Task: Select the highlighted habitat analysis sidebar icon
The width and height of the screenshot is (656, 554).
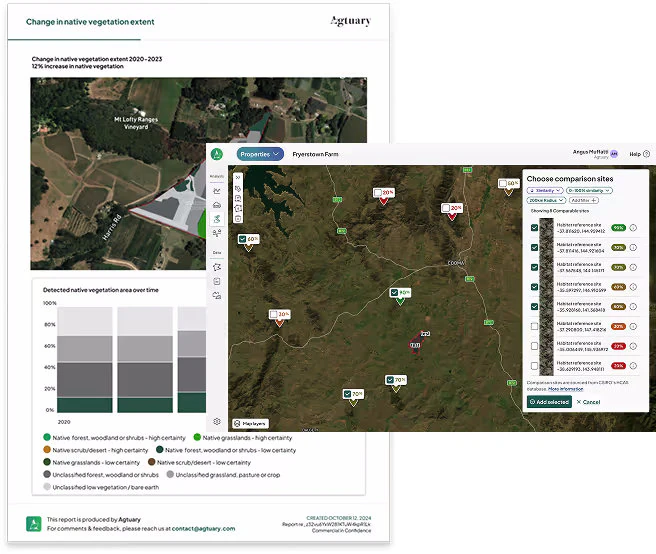Action: coord(217,219)
